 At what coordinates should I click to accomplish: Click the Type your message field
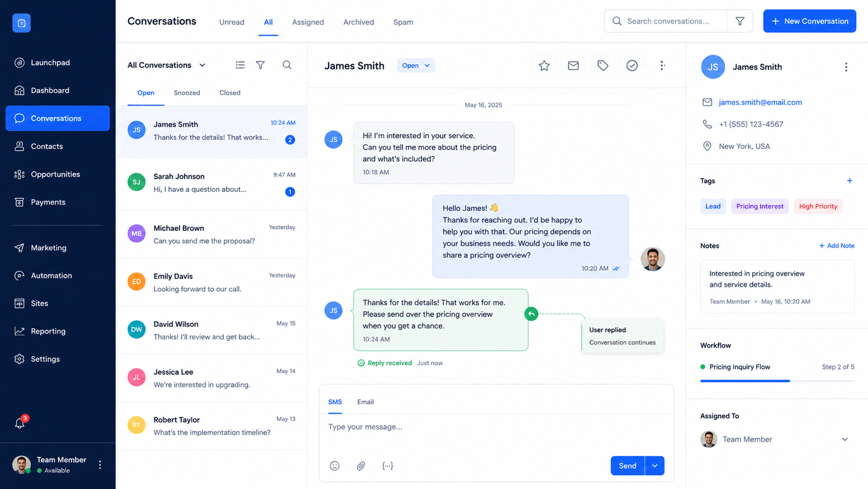click(x=496, y=427)
